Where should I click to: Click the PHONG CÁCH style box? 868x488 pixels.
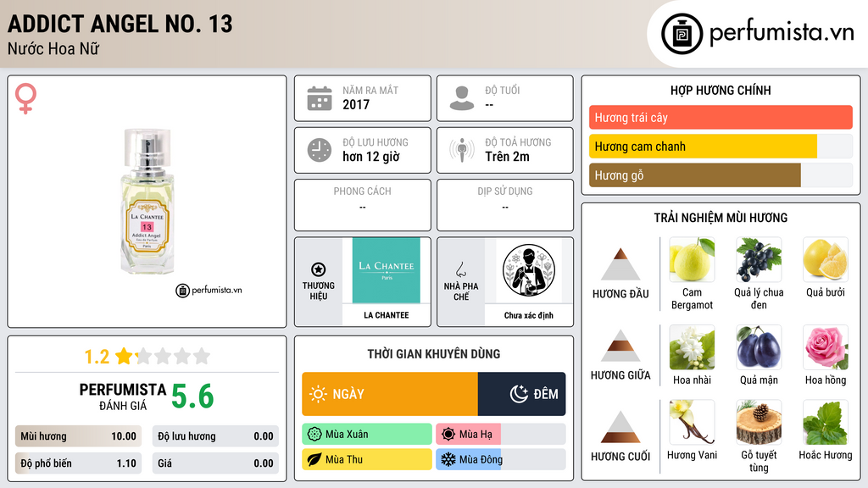point(363,205)
